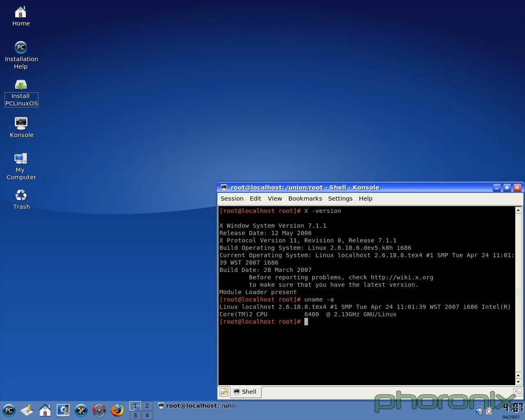
Task: Click the 'Release Date: 12 May 2006' line
Action: 265,233
